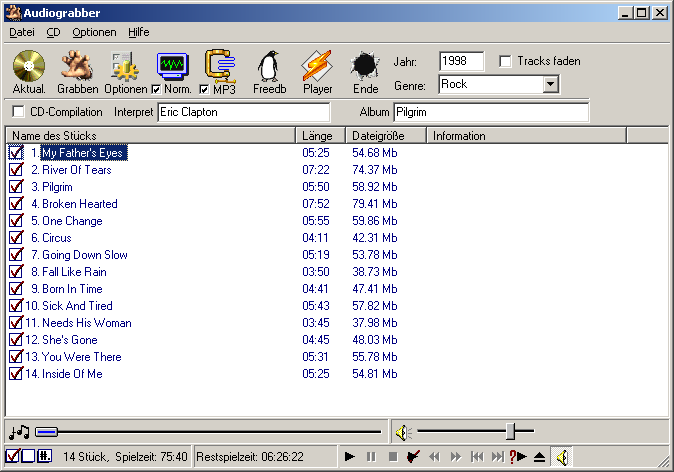Click the next track button
This screenshot has height=472, width=674.
(497, 457)
